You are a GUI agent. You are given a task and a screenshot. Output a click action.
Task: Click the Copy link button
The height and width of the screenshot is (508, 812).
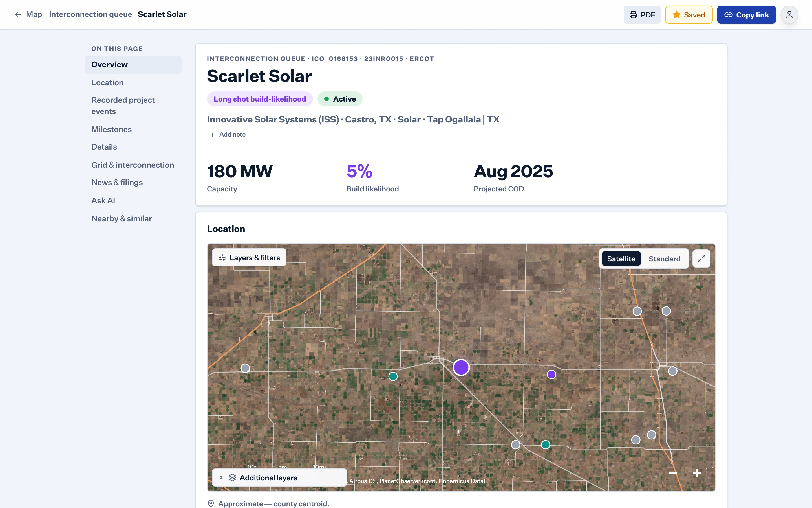click(746, 15)
